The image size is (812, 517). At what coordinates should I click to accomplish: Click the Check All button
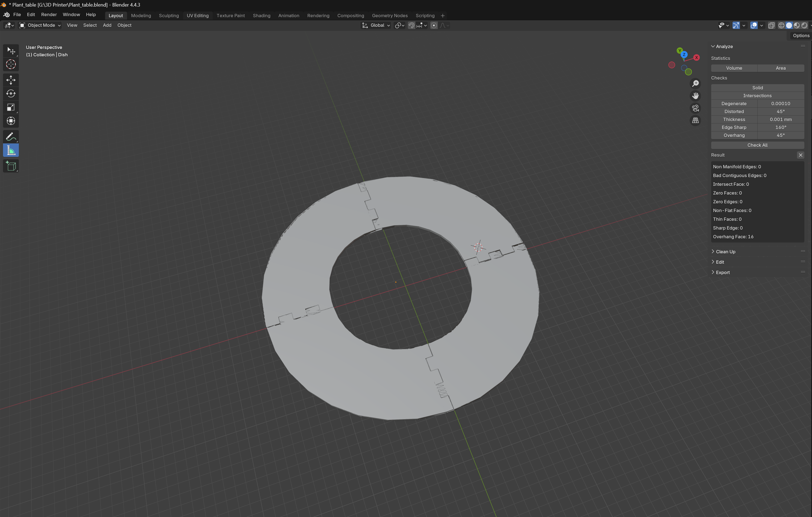click(x=758, y=145)
